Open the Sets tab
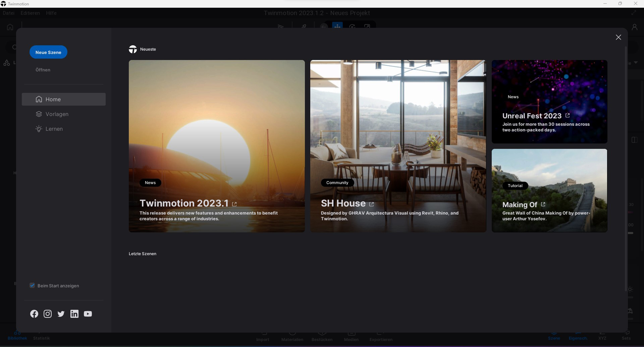 [x=626, y=336]
